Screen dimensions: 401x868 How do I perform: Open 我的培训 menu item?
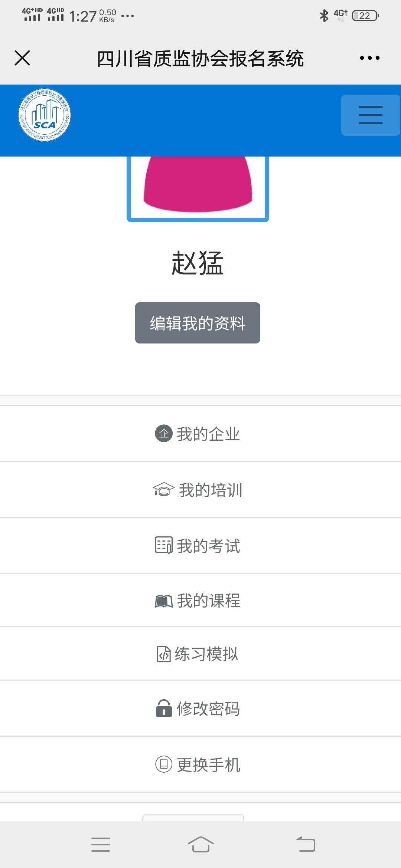[x=200, y=489]
